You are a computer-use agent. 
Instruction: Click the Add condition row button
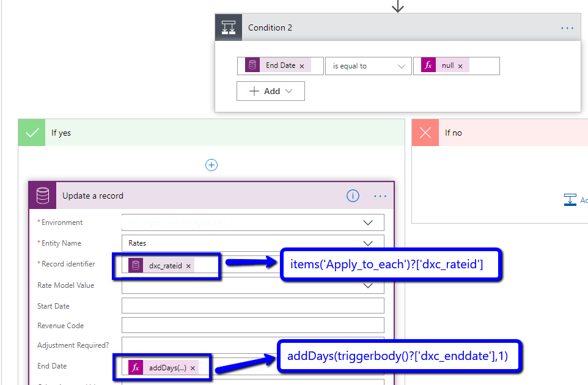tap(271, 91)
